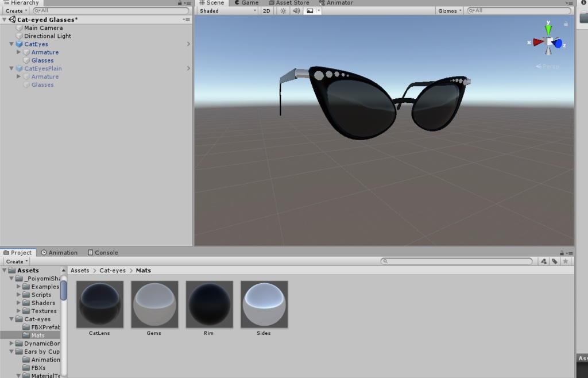Open the Create menu in Hierarchy

[16, 10]
